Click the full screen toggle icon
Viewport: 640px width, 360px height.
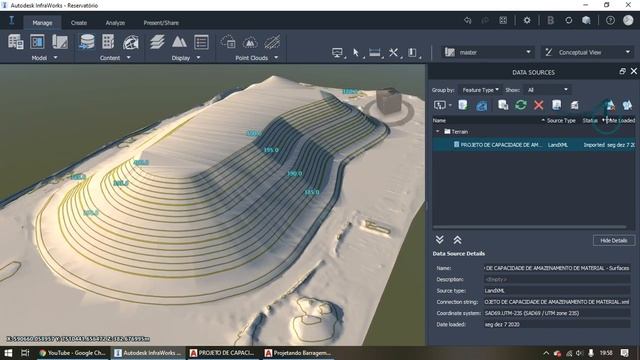pyautogui.click(x=503, y=20)
